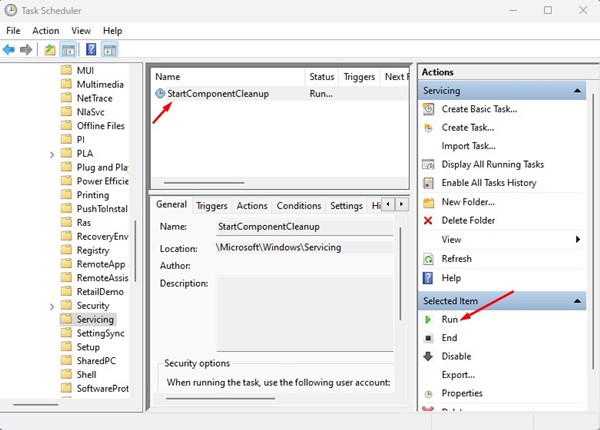Click the green Run icon
Screen dimensions: 600x430
[429, 319]
